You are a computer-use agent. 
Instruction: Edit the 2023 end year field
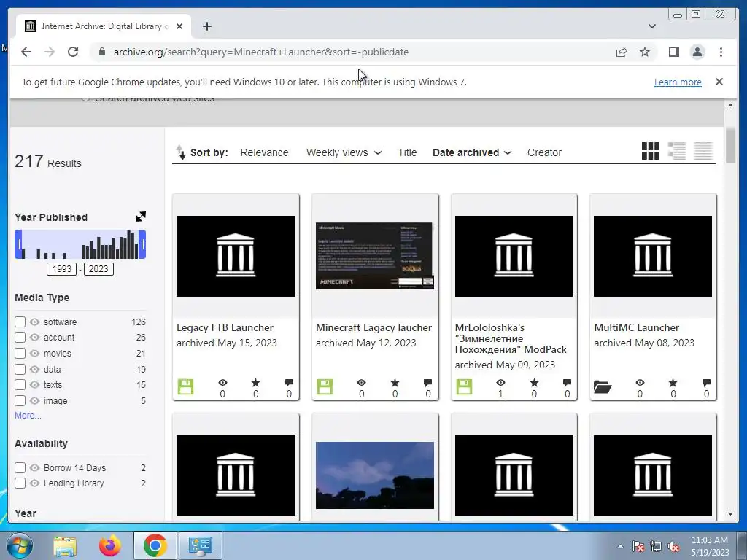click(x=98, y=268)
